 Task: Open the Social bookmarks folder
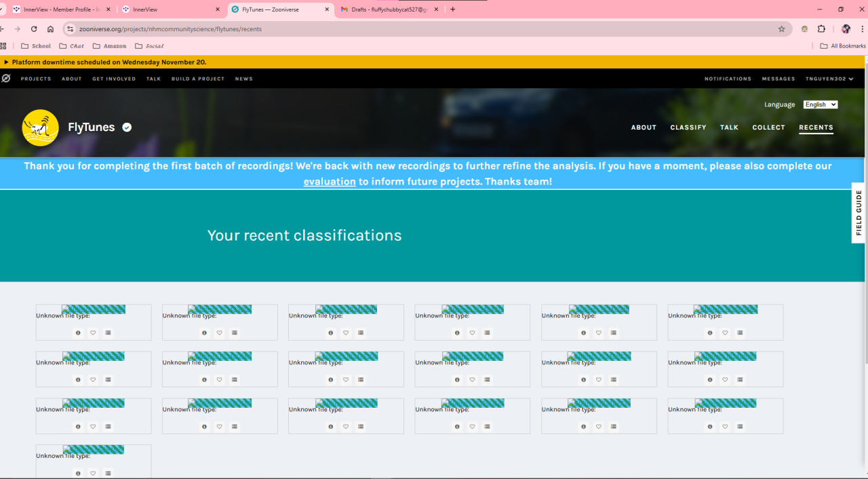149,46
